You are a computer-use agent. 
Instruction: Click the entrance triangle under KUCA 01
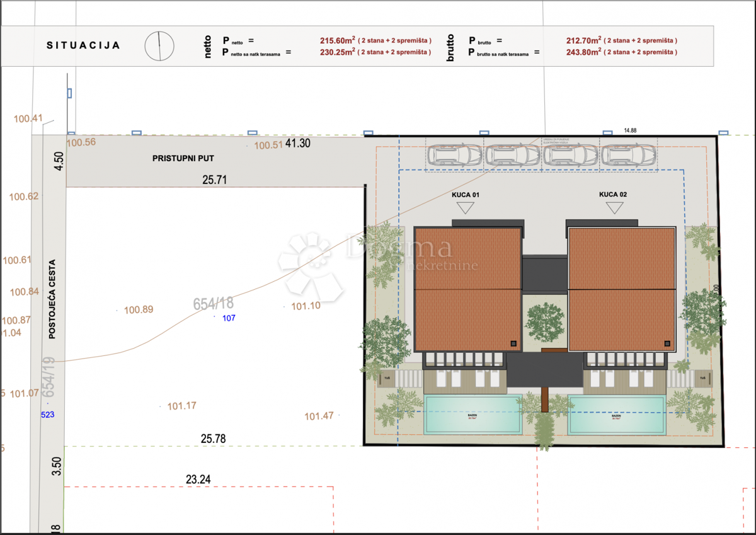466,208
